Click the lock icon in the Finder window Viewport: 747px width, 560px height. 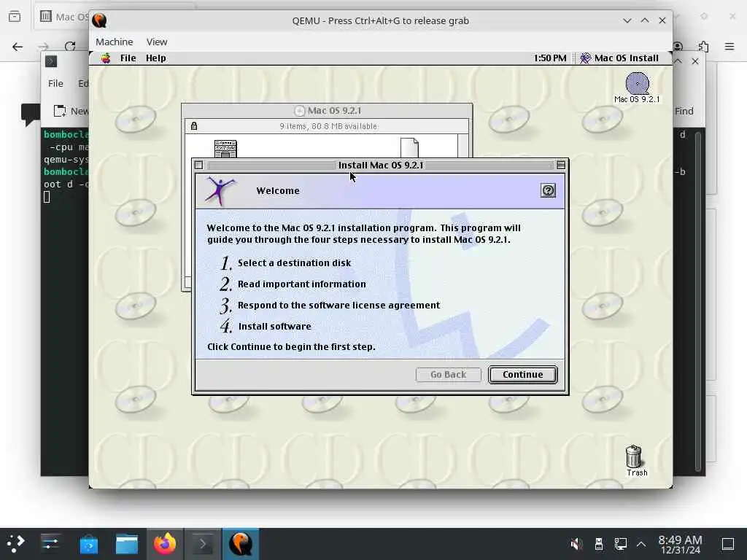coord(193,125)
